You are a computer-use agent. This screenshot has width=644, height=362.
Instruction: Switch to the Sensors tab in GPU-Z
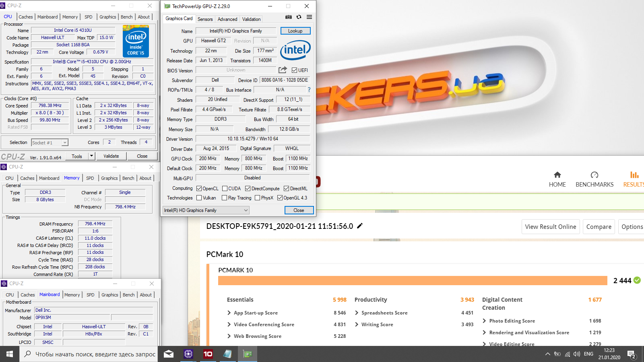(205, 19)
